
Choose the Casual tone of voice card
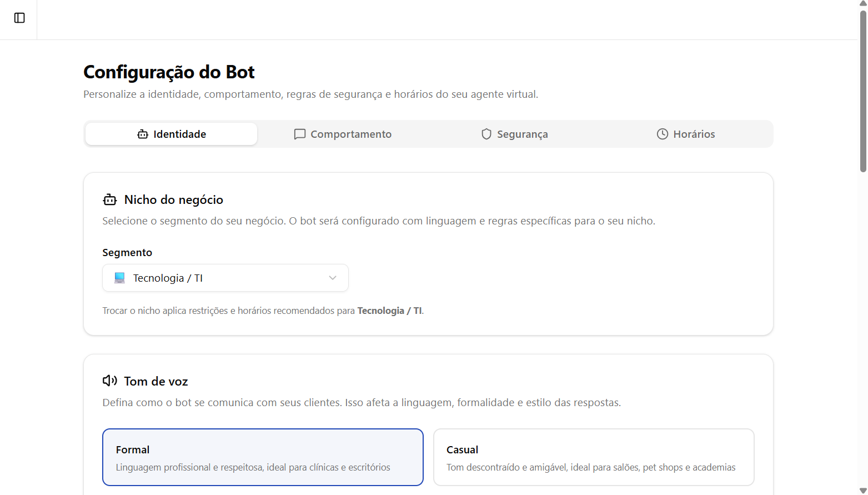(x=594, y=457)
